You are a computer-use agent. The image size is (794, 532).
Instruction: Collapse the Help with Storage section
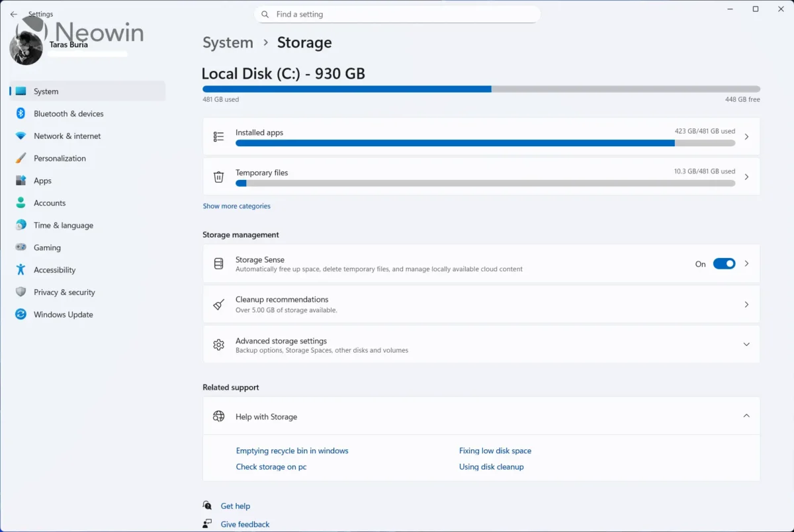[x=746, y=416]
